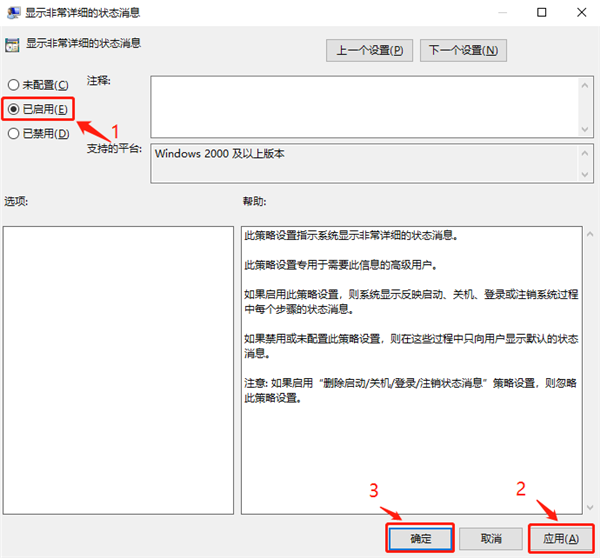This screenshot has height=558, width=600.
Task: Click scroll down arrow of 支持的平台 box
Action: tap(585, 174)
